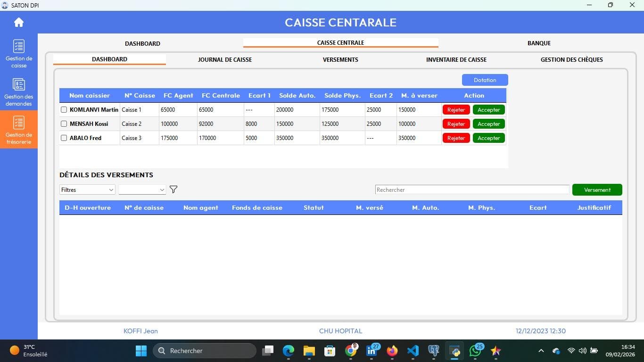Click the Solde Auto. column header
The image size is (644, 362).
tap(297, 95)
